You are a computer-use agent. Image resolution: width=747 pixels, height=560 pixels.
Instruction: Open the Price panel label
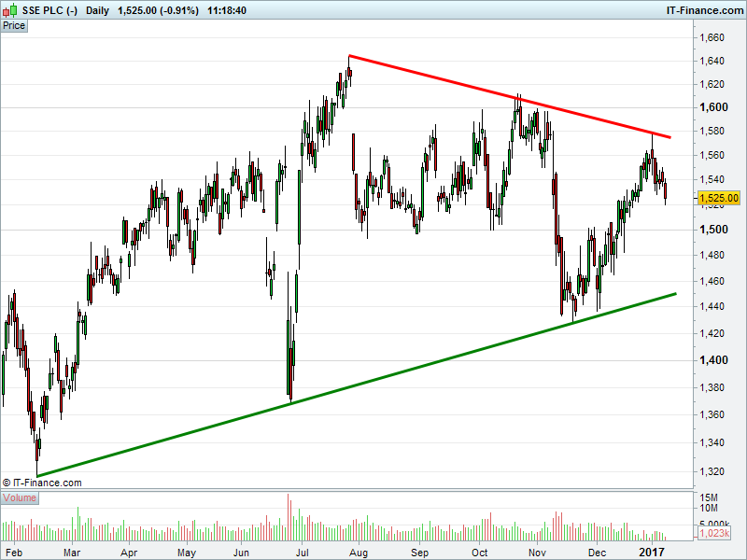(14, 26)
